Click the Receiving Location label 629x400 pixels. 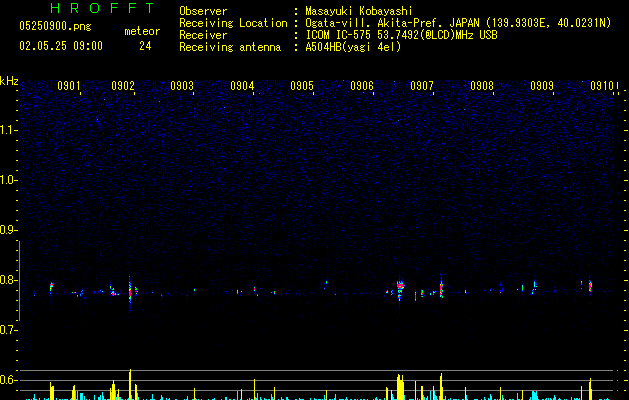point(233,23)
